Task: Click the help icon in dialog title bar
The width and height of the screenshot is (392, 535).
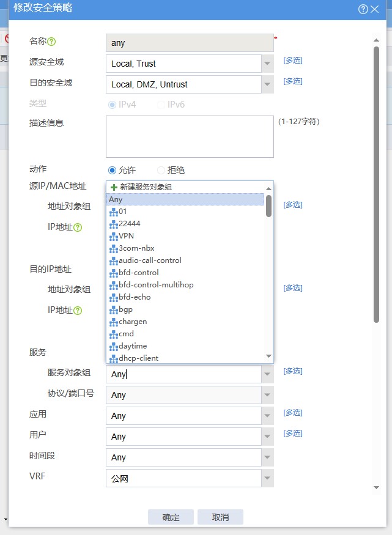Action: pos(363,9)
